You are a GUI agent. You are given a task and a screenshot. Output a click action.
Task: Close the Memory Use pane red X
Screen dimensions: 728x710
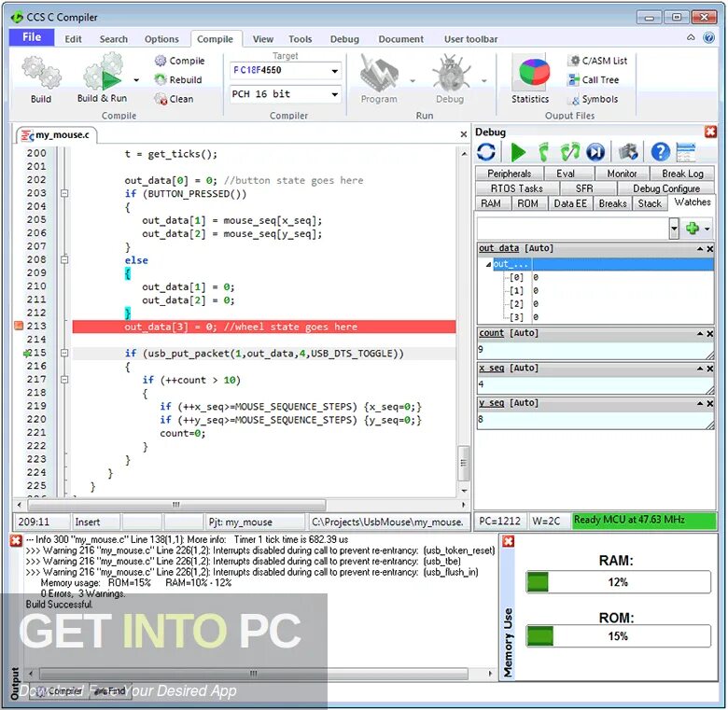(509, 540)
